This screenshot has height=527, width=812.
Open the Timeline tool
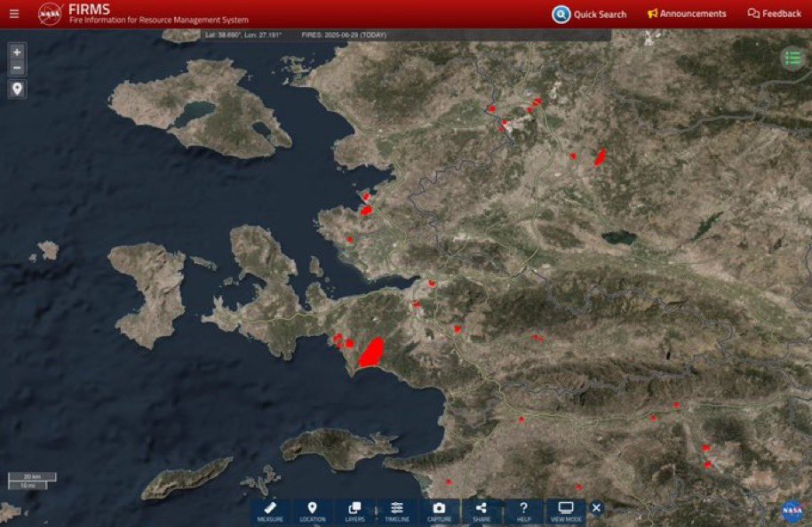[x=397, y=512]
